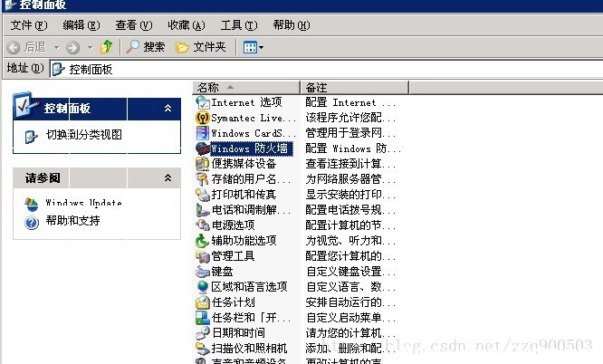This screenshot has height=364, width=603.
Task: Click '自定义语言、数...' description text
Action: click(x=350, y=287)
